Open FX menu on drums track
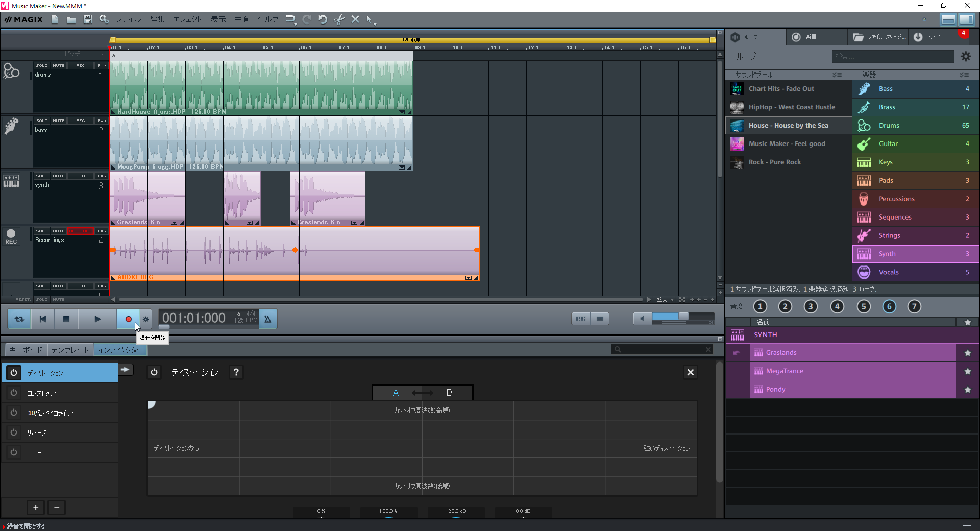 [102, 66]
